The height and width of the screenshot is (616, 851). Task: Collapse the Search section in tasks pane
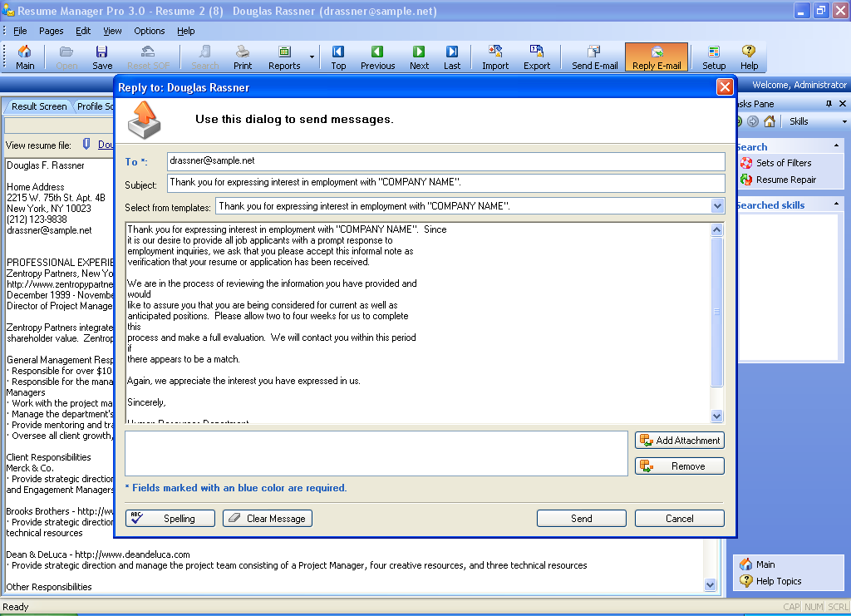(x=836, y=145)
